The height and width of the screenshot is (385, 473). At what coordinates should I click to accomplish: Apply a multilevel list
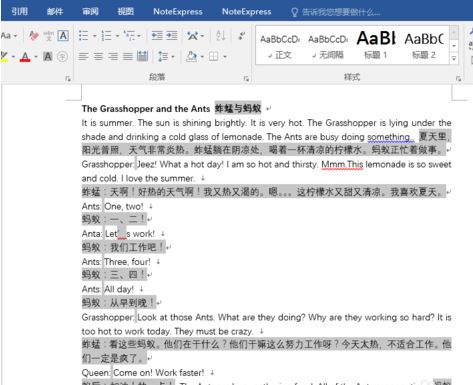[129, 35]
